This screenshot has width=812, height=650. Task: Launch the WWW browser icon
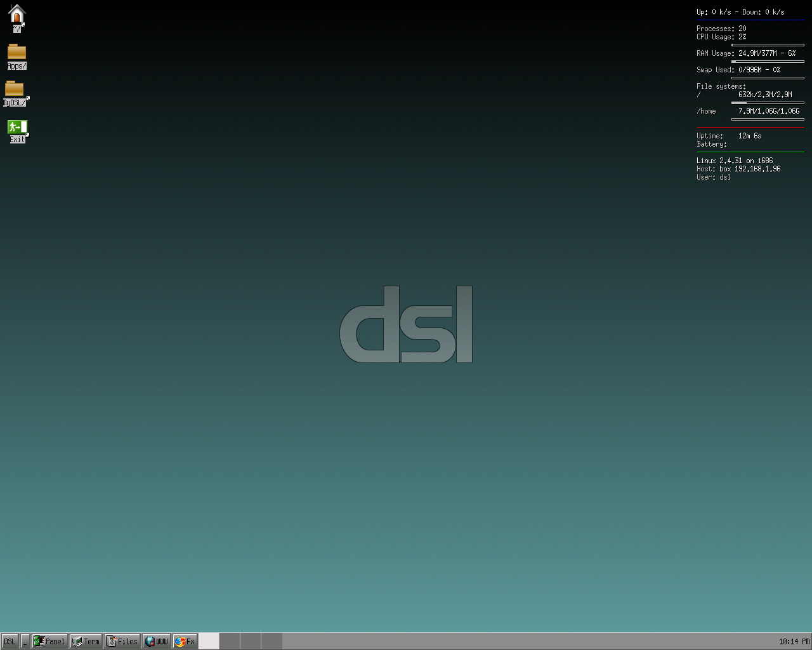pyautogui.click(x=156, y=641)
